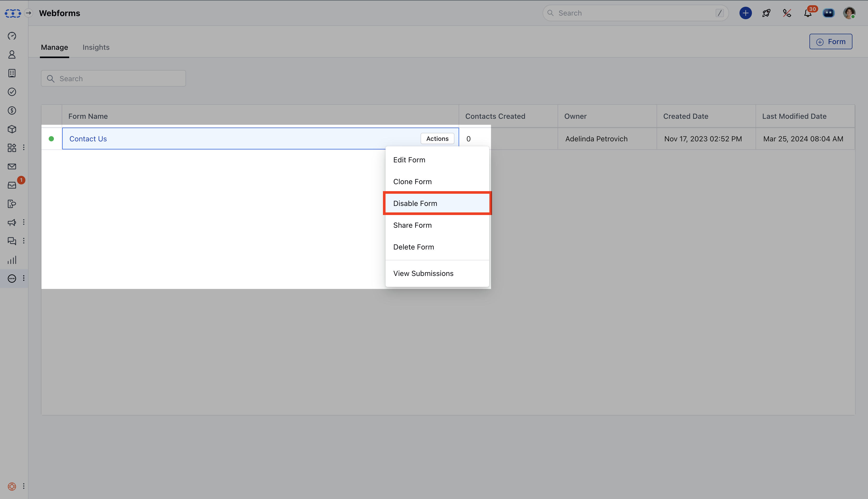
Task: Open inbox icon with 1 badge
Action: tap(12, 185)
